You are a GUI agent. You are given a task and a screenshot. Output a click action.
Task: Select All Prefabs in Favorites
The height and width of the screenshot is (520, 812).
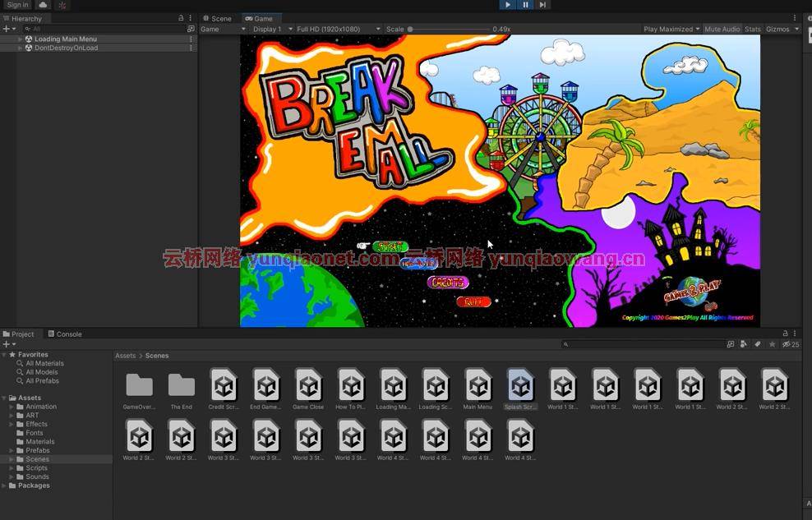click(x=42, y=381)
